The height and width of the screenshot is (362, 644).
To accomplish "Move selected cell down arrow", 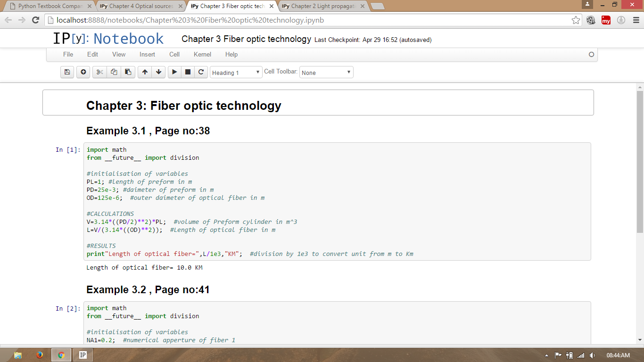I will tap(159, 72).
